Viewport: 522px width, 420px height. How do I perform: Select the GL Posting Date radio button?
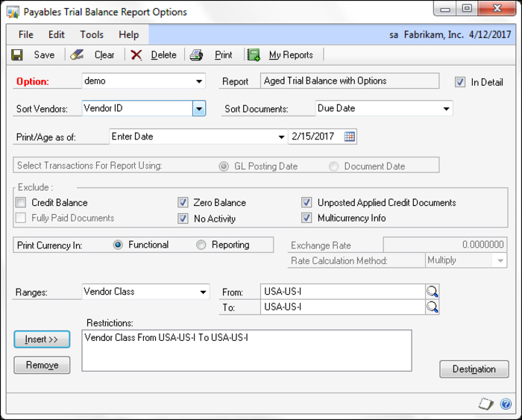click(224, 166)
